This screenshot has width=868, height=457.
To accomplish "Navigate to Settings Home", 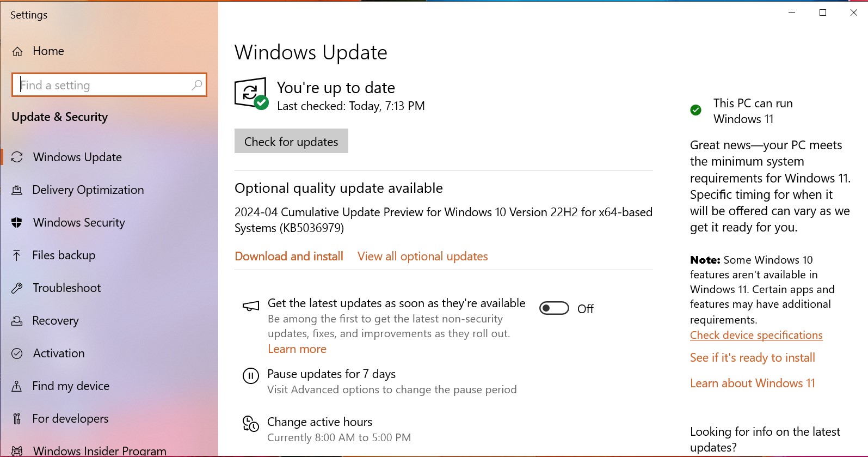I will tap(48, 51).
